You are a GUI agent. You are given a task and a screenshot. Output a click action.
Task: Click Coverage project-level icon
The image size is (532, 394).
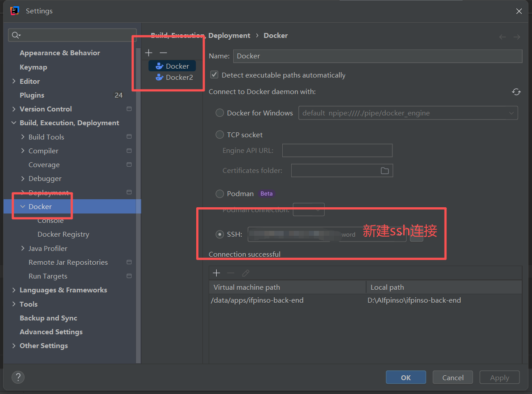tap(129, 164)
